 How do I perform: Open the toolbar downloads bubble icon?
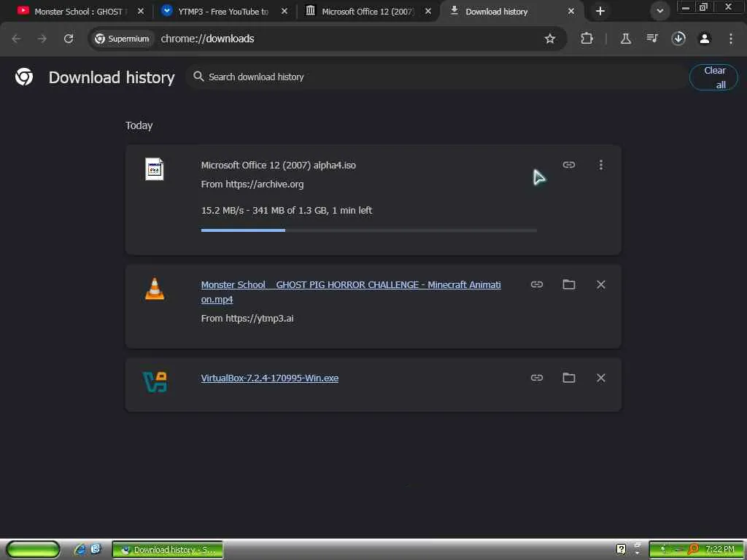click(678, 39)
